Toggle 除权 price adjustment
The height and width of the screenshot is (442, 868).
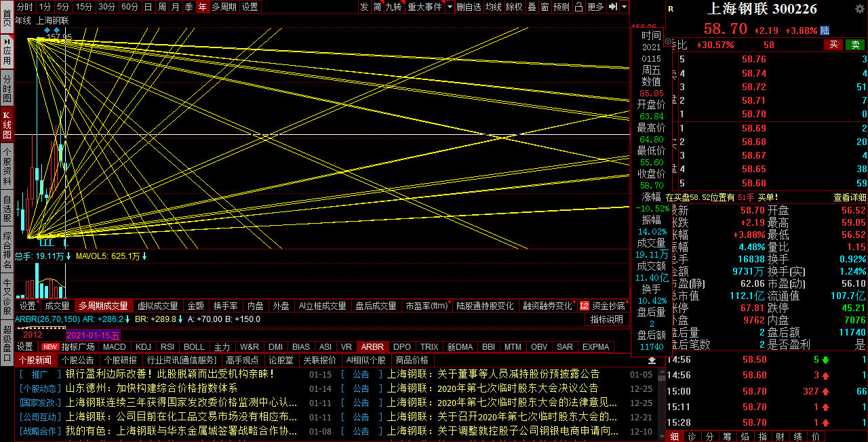coord(514,7)
